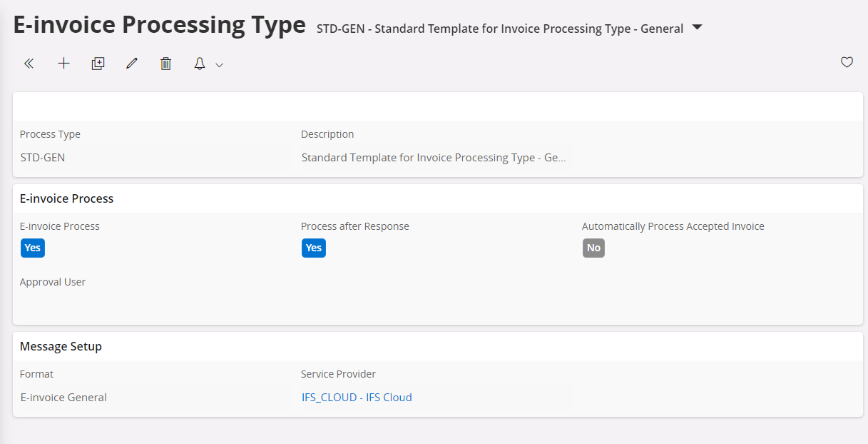The image size is (868, 444).
Task: Create a new record with the plus icon
Action: (63, 63)
